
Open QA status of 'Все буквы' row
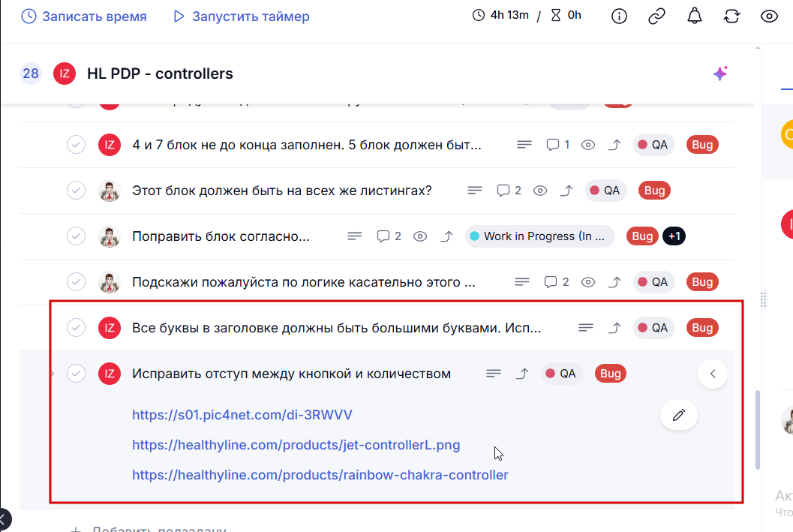pos(653,328)
